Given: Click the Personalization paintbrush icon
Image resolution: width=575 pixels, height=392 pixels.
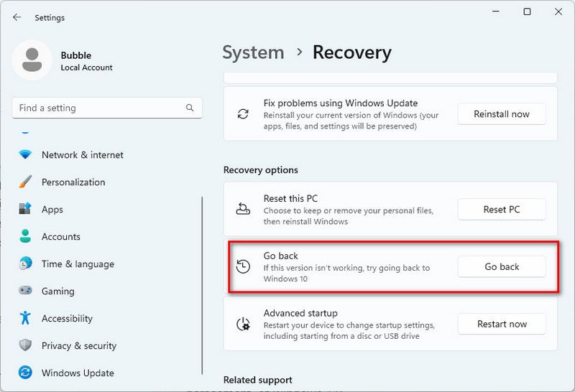Looking at the screenshot, I should 25,182.
